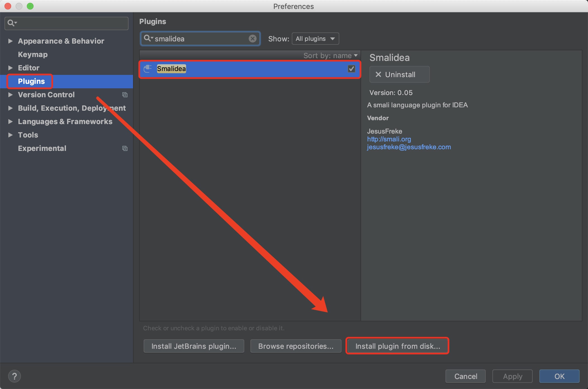Open the http://smali.org vendor link

389,139
